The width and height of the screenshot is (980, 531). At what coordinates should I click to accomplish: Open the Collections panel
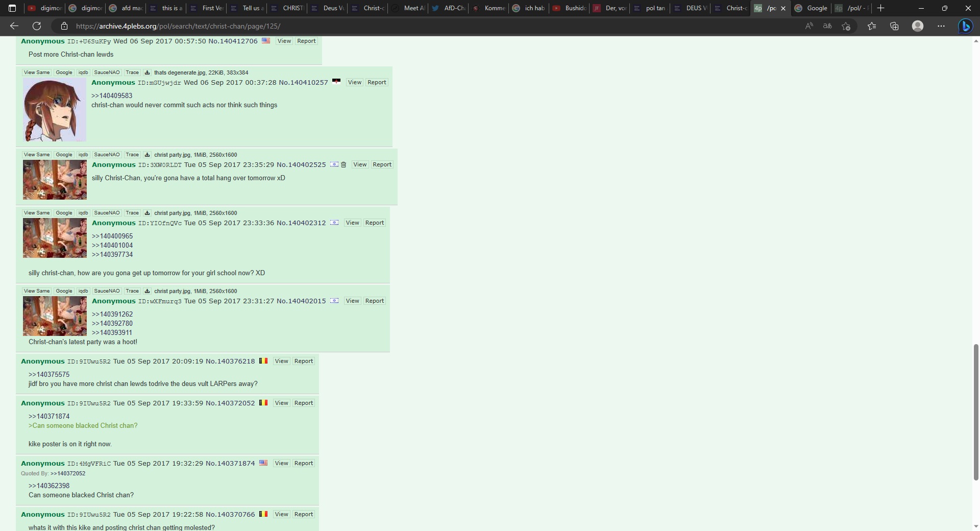coord(894,26)
